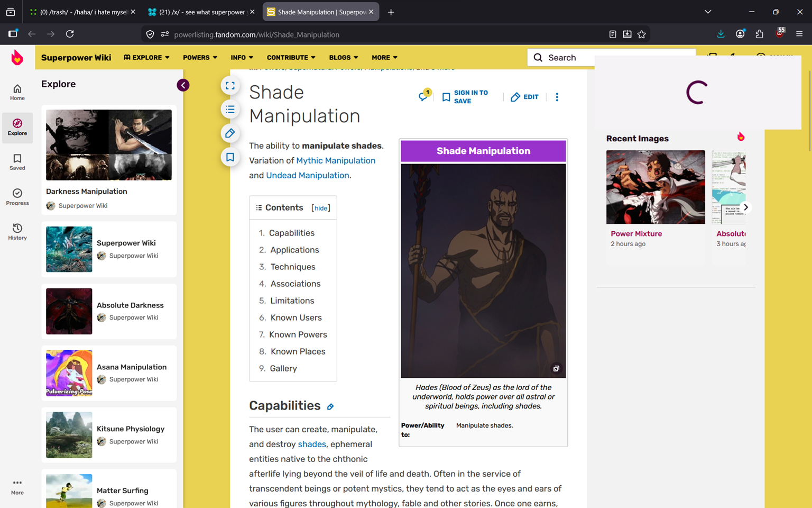Expand the POWERS dropdown menu
This screenshot has width=812, height=508.
tap(200, 58)
